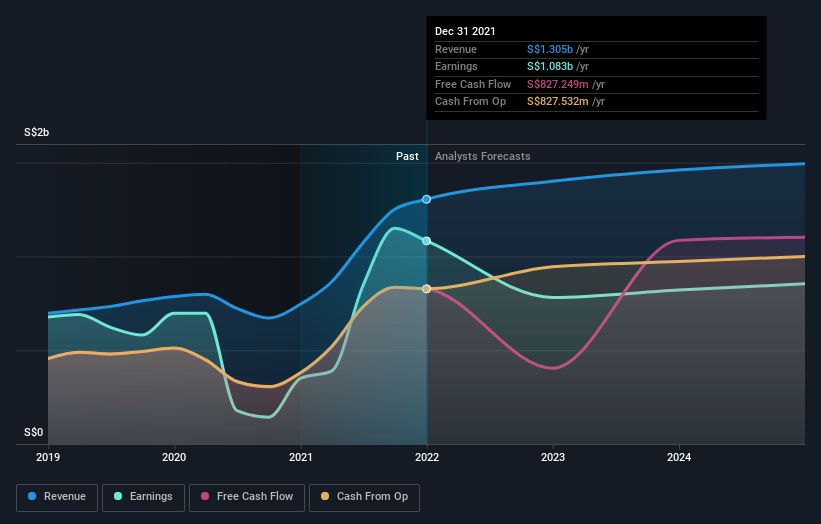The width and height of the screenshot is (821, 524).
Task: Click the Revenue data point marker at 2022
Action: pyautogui.click(x=427, y=199)
